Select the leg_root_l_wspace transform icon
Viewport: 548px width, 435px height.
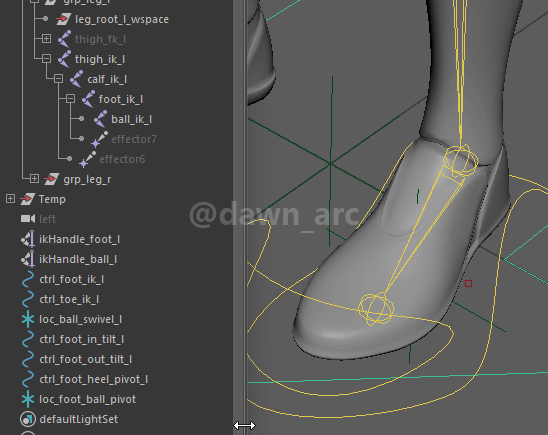tap(63, 19)
